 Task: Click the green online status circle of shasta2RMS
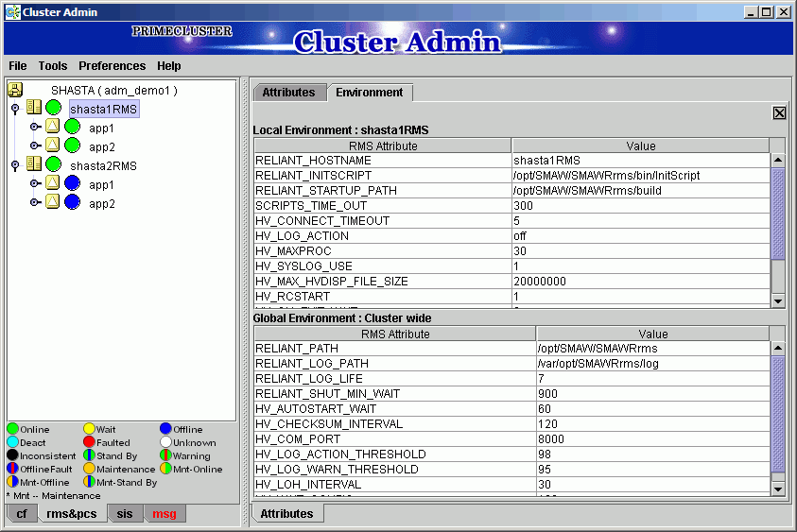point(53,164)
